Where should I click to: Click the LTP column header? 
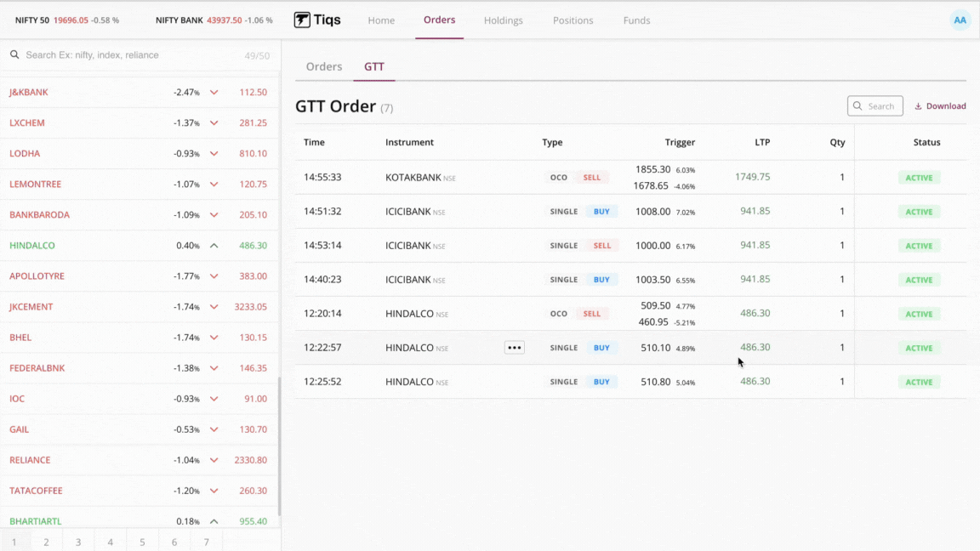coord(762,143)
